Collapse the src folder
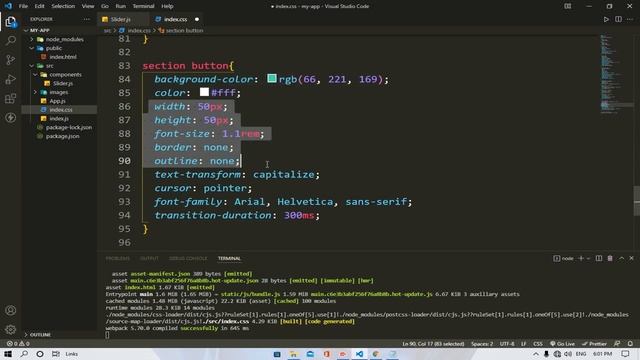The image size is (640, 360). click(x=32, y=66)
